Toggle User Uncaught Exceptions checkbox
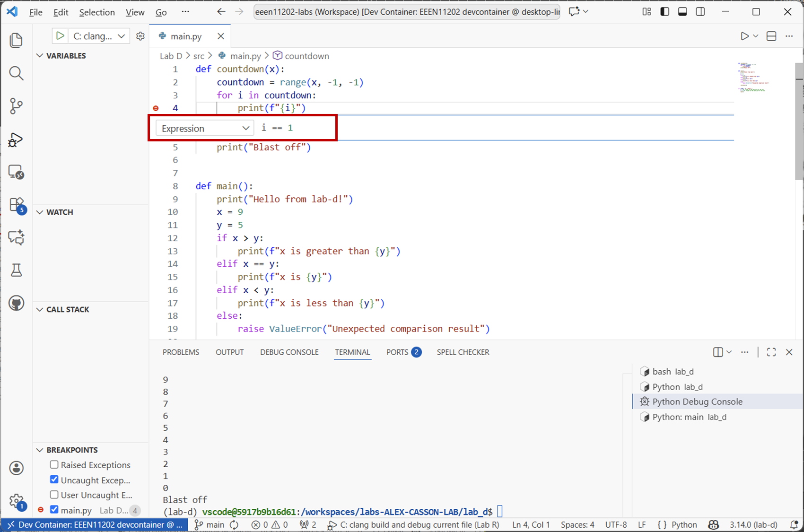 [54, 495]
